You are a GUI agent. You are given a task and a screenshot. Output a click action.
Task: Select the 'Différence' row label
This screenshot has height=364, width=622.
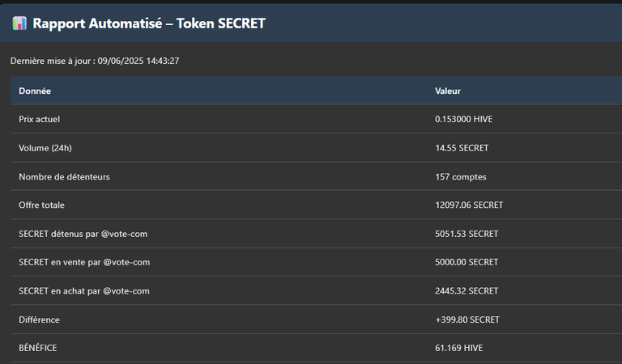click(39, 320)
